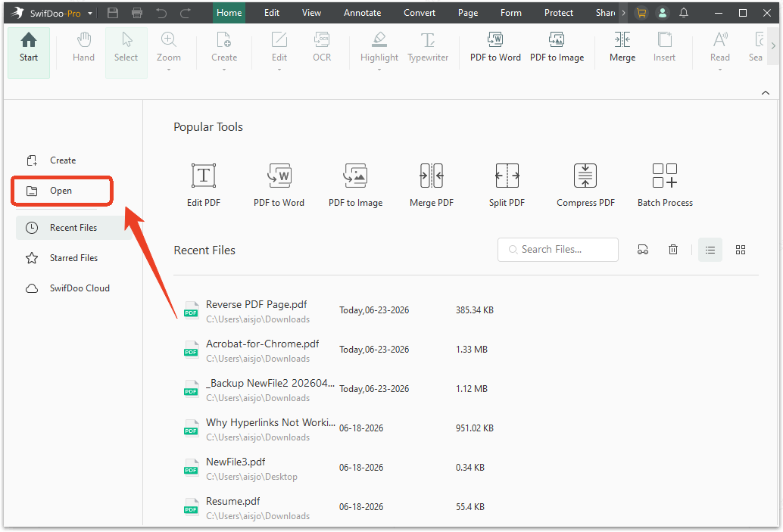Open SwifDoo Cloud in the sidebar
Viewport: 783px width, 532px height.
68,288
